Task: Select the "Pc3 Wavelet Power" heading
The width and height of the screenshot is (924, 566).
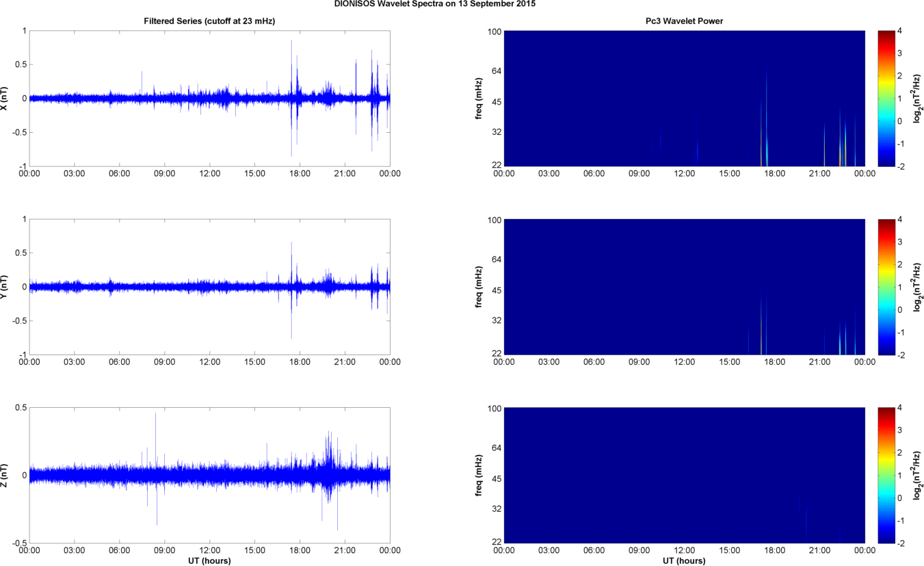Action: (x=685, y=22)
